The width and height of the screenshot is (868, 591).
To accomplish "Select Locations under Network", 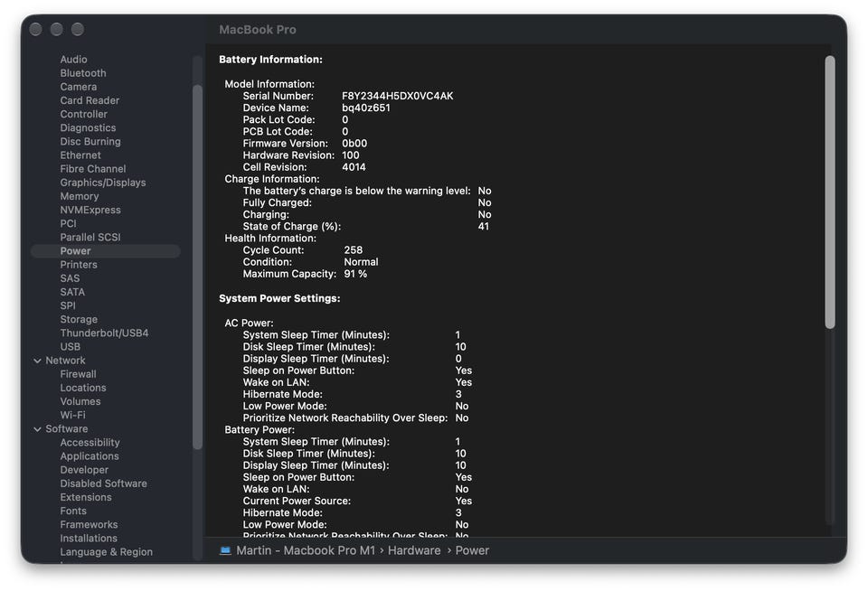I will click(83, 388).
